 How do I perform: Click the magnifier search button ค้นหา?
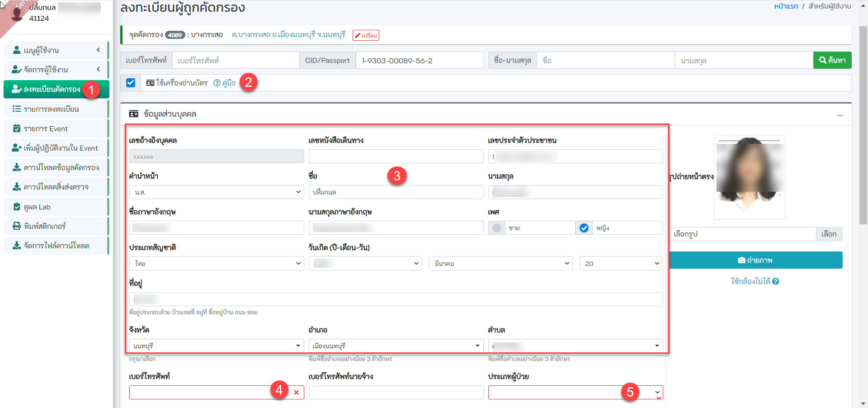click(832, 60)
